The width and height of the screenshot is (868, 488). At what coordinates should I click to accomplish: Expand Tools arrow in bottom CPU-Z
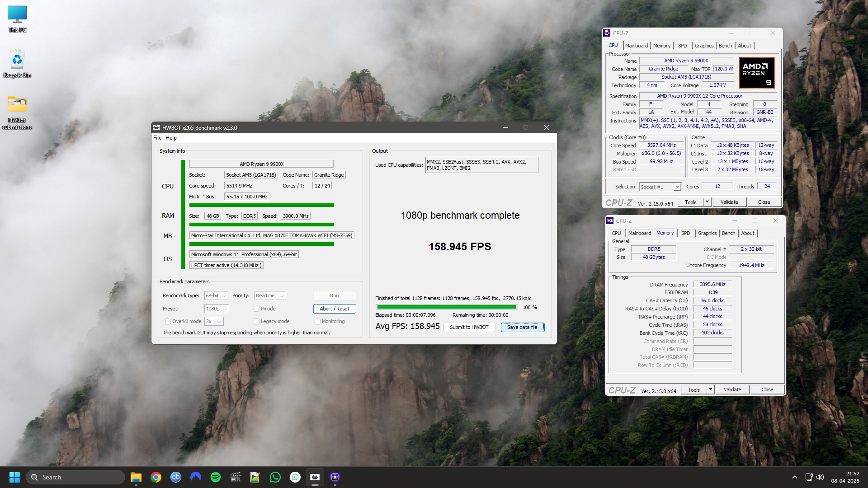(x=711, y=389)
